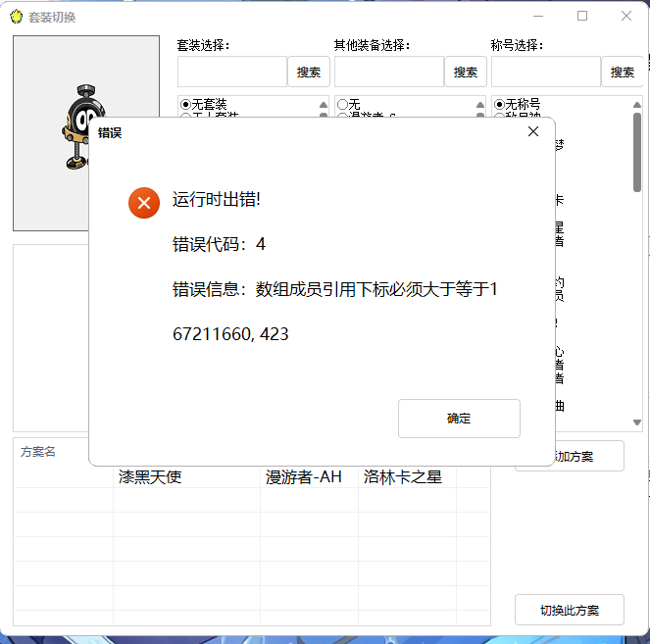Click the 错误信息 message text
This screenshot has width=650, height=644.
(335, 289)
